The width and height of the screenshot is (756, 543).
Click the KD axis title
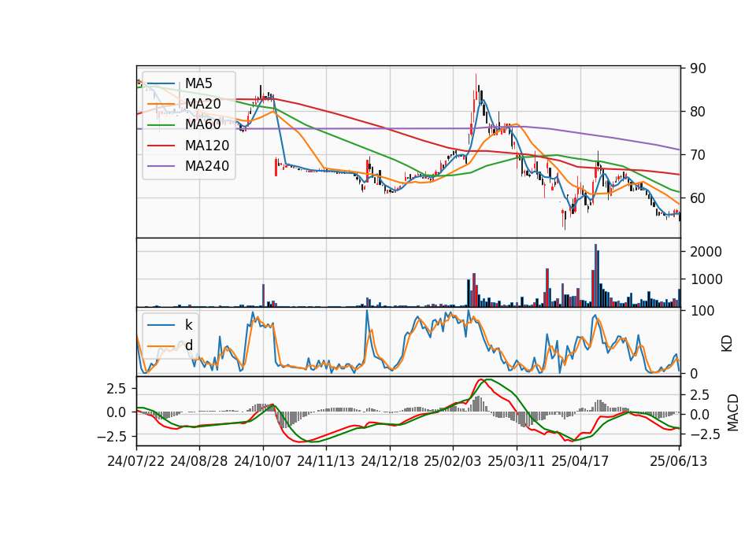click(x=727, y=344)
